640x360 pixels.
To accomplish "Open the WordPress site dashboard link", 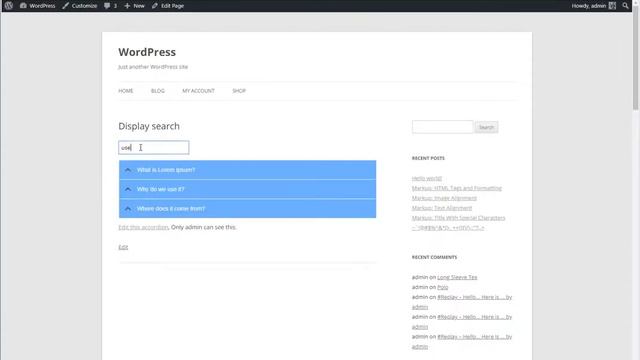I will (38, 6).
